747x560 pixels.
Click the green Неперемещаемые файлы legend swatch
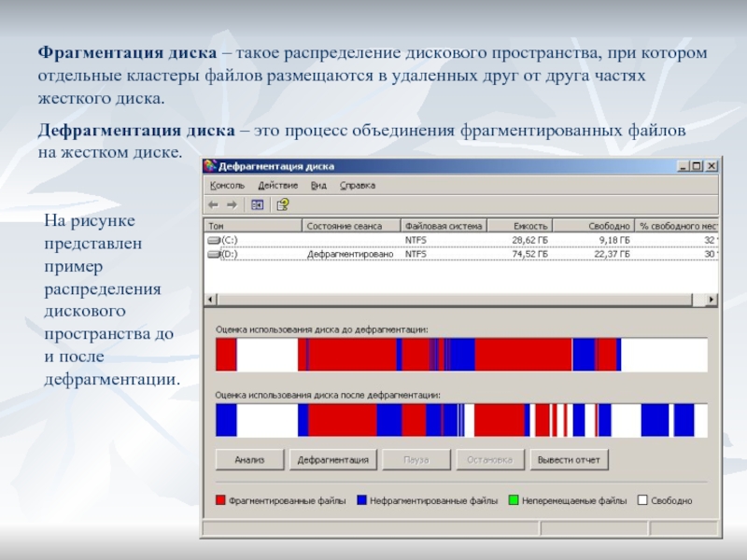513,500
